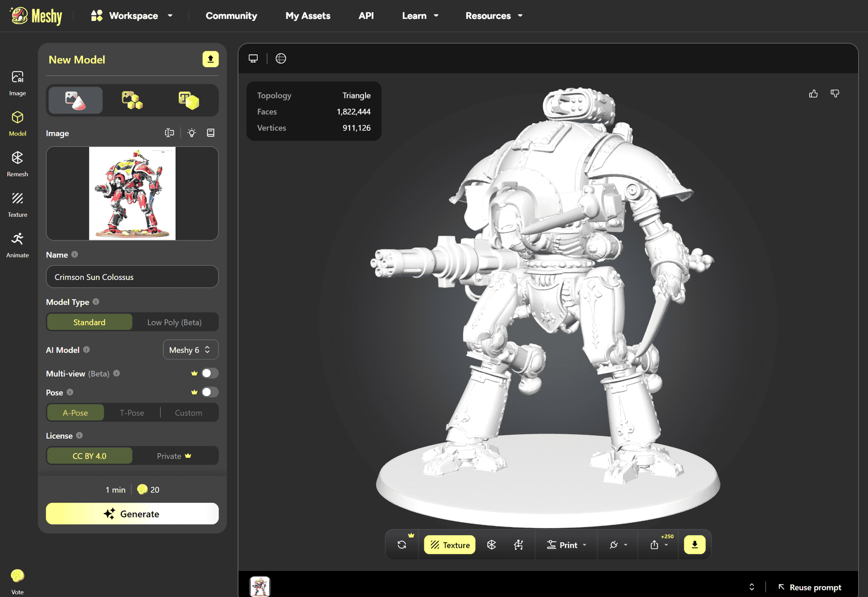868x597 pixels.
Task: Open the Meshy 6 AI model dropdown
Action: click(x=190, y=350)
